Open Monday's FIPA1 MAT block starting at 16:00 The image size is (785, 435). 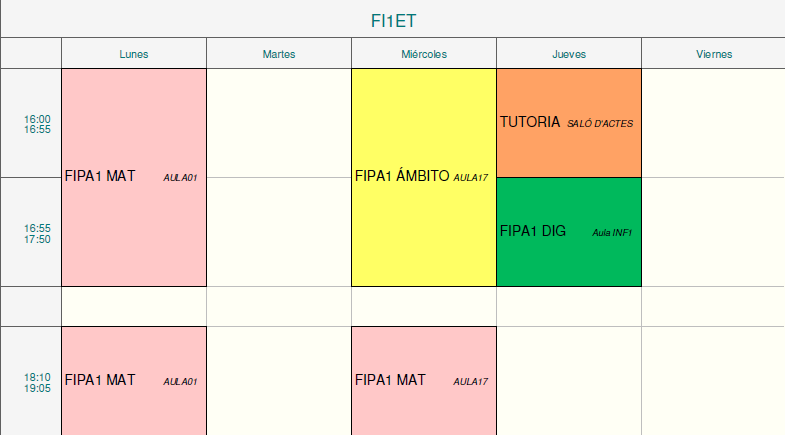pyautogui.click(x=133, y=177)
